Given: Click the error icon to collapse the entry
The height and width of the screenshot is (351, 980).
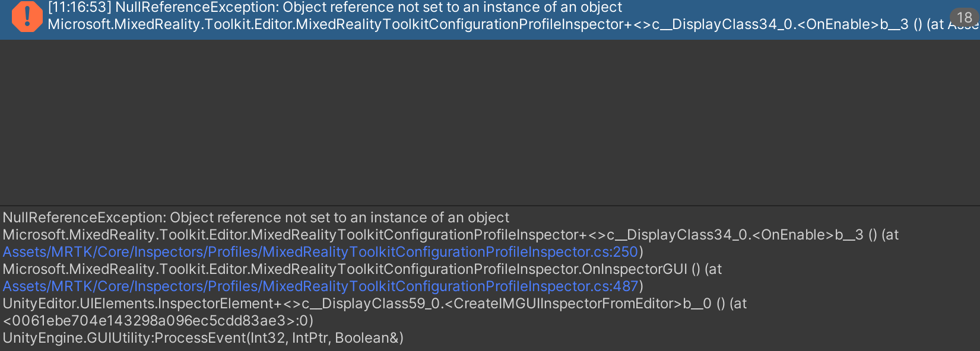Looking at the screenshot, I should click(x=26, y=17).
